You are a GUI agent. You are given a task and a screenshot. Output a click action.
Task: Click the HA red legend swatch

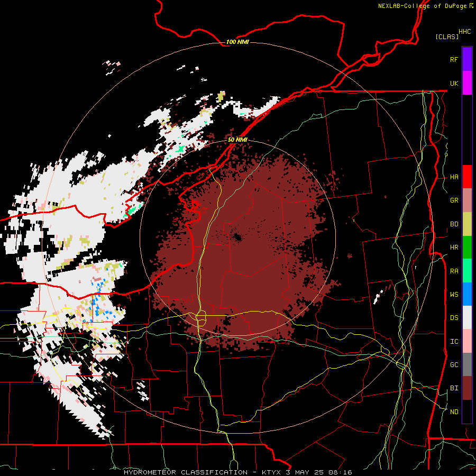(467, 177)
